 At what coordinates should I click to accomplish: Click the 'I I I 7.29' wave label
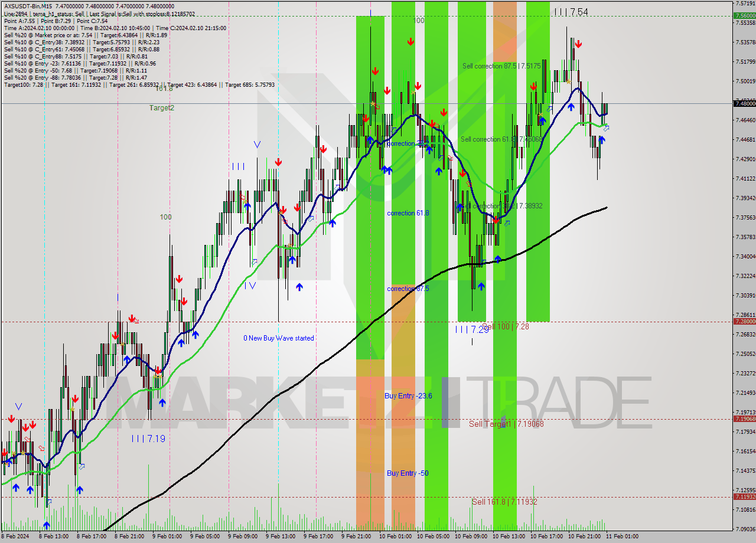pyautogui.click(x=472, y=329)
